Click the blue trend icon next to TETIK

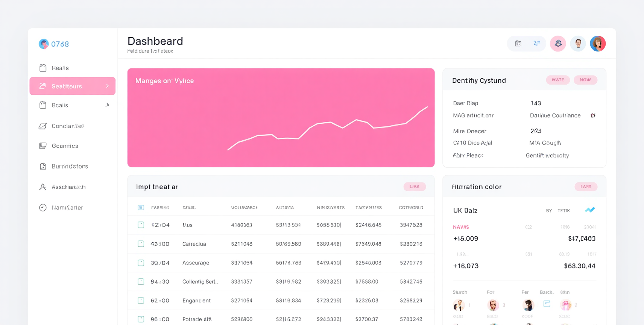point(590,210)
